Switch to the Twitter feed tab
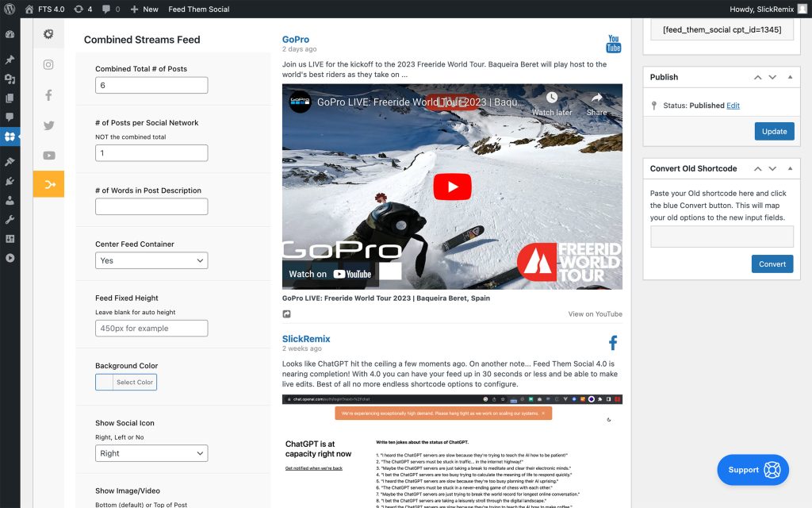This screenshot has width=812, height=508. point(48,125)
